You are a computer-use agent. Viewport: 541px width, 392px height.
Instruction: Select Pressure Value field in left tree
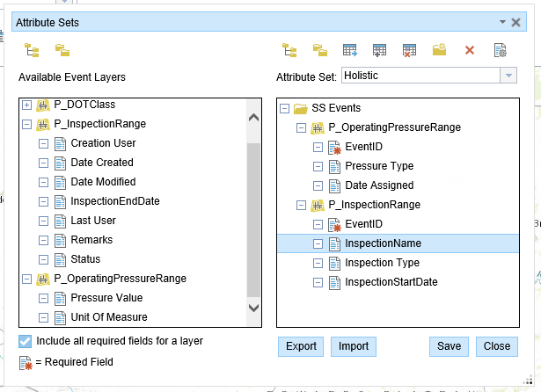(x=108, y=298)
